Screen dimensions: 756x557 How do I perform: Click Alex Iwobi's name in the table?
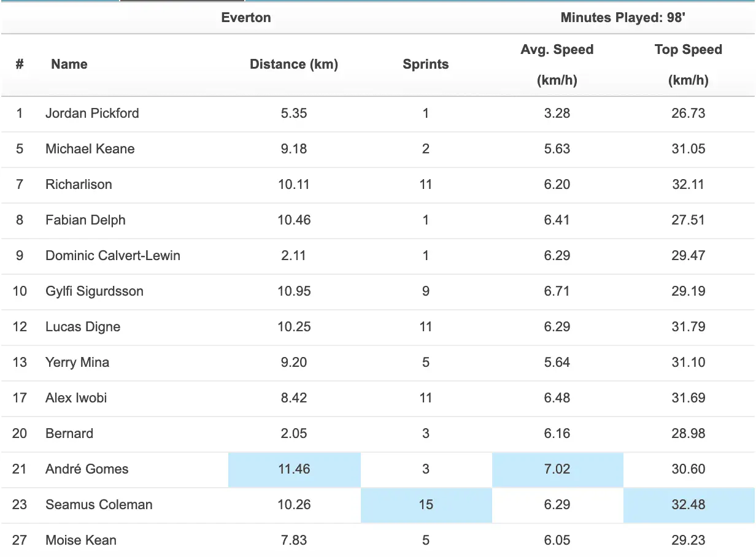(76, 398)
